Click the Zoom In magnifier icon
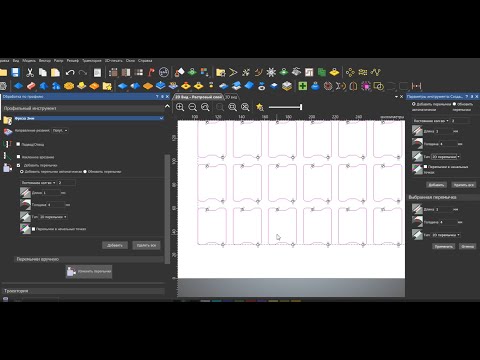Viewport: 480px width, 360px height. [180, 107]
